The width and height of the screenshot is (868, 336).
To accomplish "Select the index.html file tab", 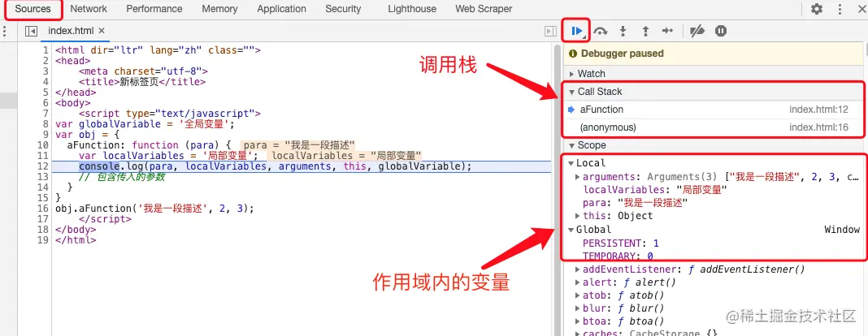I will click(71, 31).
